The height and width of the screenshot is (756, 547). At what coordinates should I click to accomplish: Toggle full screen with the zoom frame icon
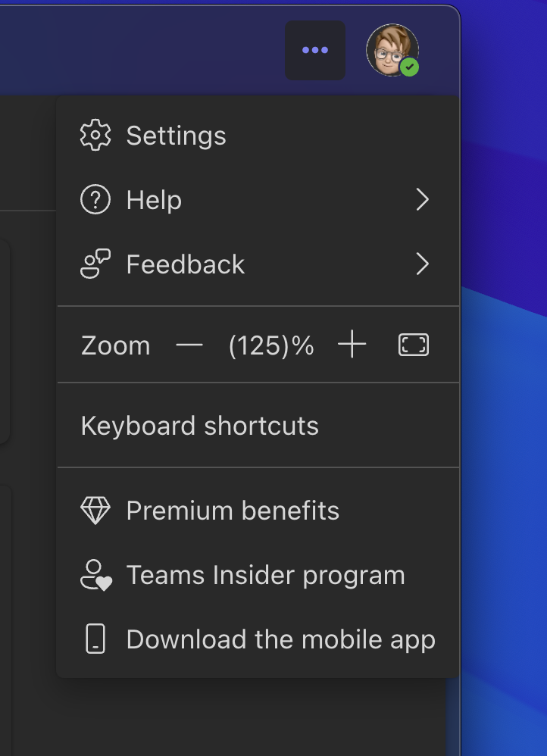pyautogui.click(x=414, y=345)
